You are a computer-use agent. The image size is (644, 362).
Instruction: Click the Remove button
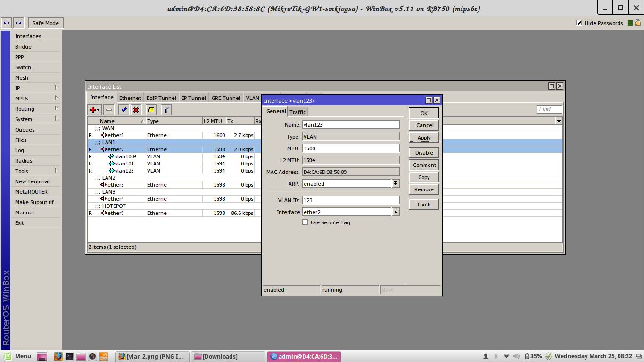(x=424, y=189)
